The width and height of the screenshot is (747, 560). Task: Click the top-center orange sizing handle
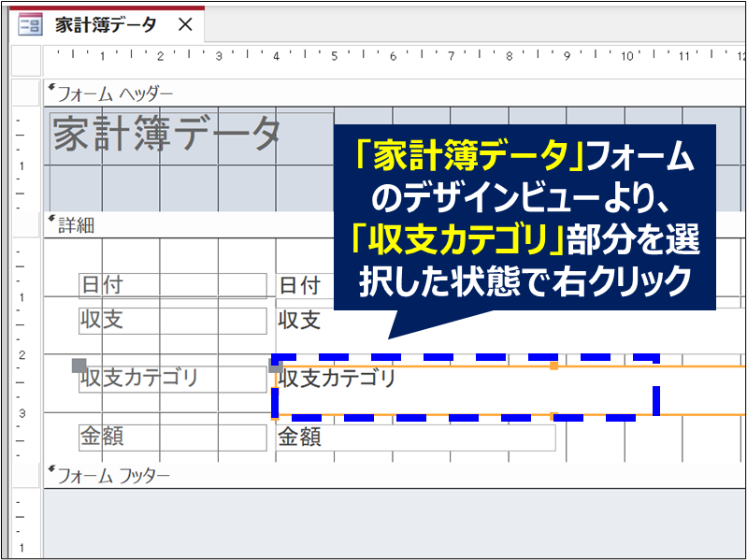coord(553,366)
